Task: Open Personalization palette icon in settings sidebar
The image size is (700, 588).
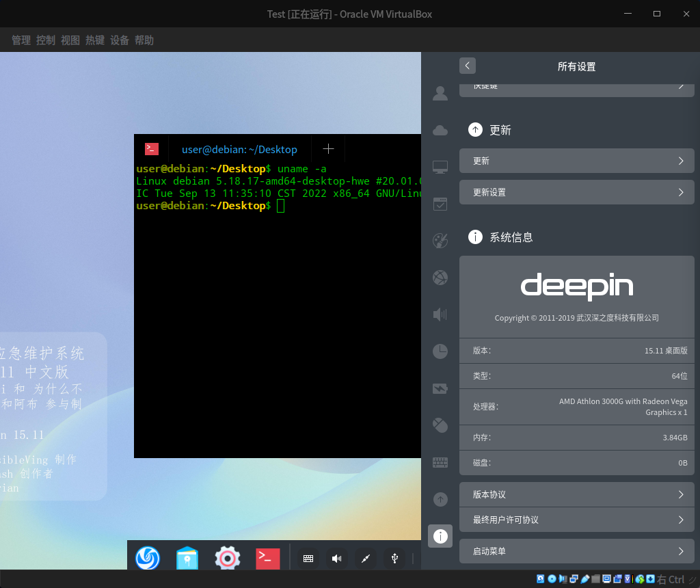Action: coord(440,240)
